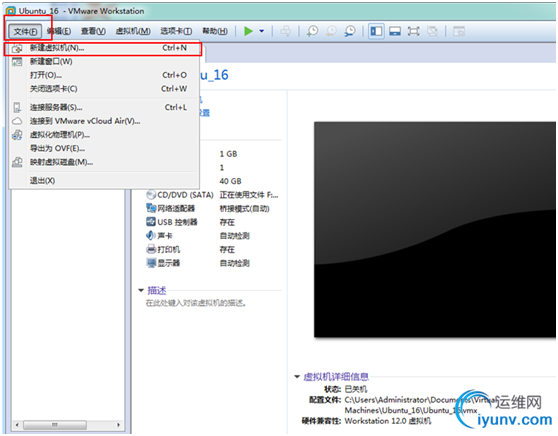The width and height of the screenshot is (558, 436).
Task: Click the 正在使用文件 CD/DVD value
Action: tap(249, 195)
